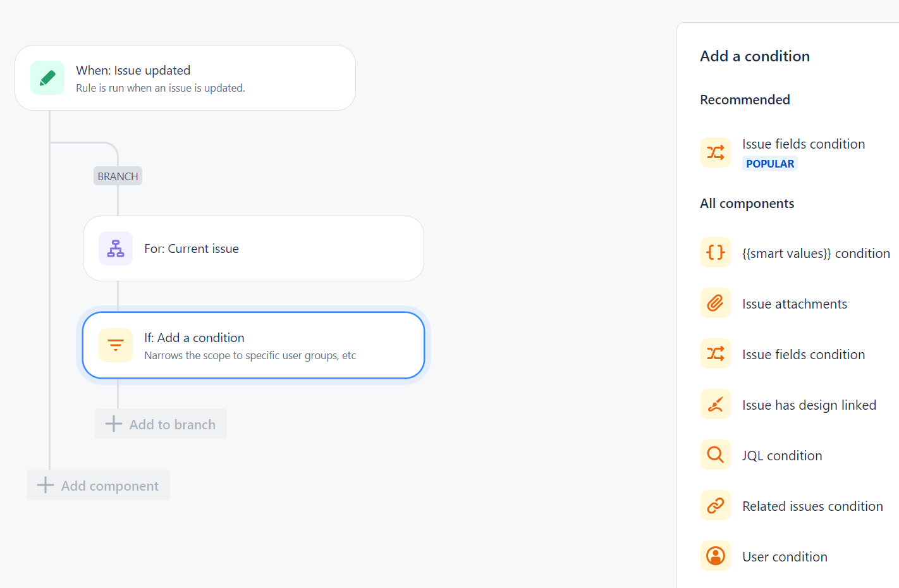
Task: Click the shuffle icon next to recommended Issue fields condition
Action: coord(715,152)
